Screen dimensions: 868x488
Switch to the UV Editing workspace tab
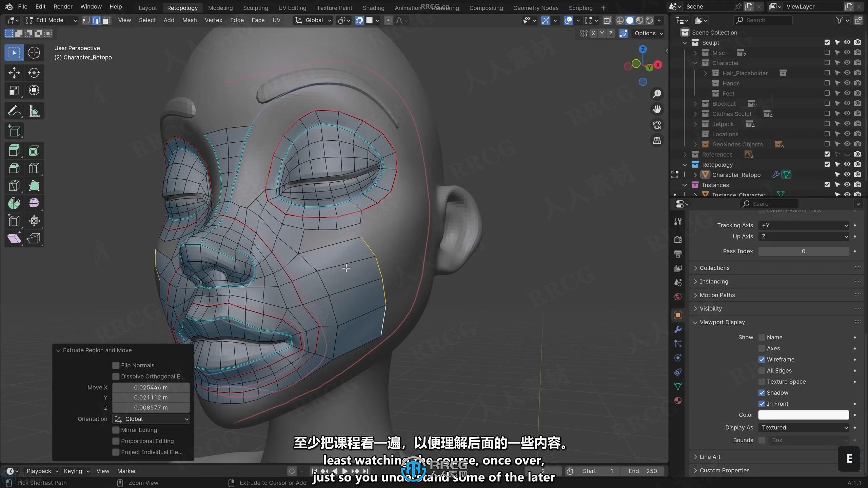292,7
